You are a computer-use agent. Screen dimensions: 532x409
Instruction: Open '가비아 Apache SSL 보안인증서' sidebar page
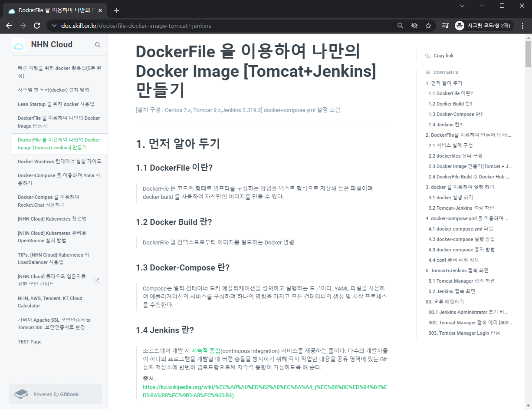tap(60, 323)
